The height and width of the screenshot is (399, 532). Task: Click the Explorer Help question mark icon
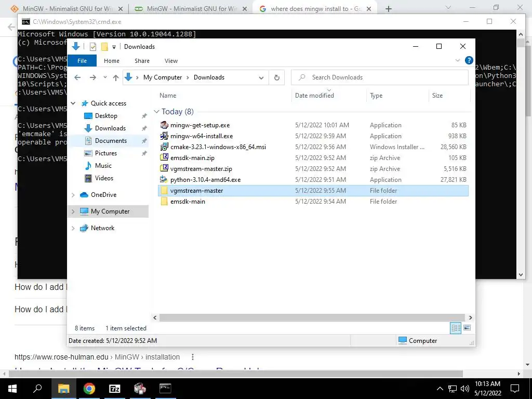point(469,60)
